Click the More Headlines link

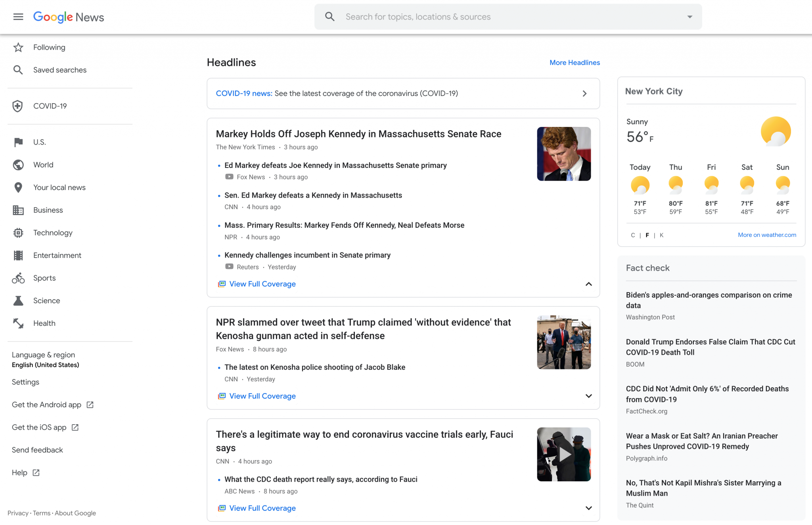click(x=575, y=62)
